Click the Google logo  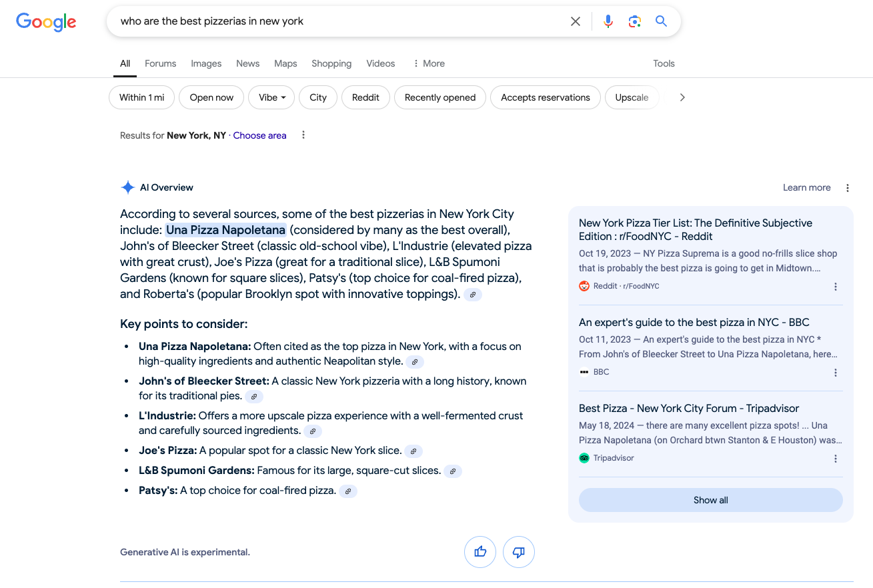coord(46,21)
